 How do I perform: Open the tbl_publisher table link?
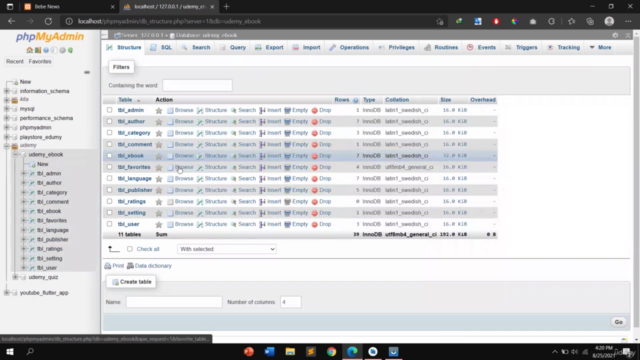point(135,190)
